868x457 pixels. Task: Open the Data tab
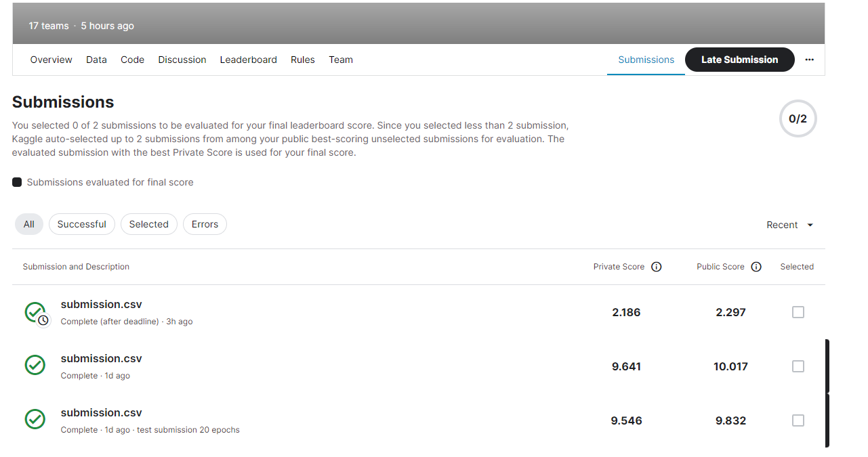click(96, 60)
